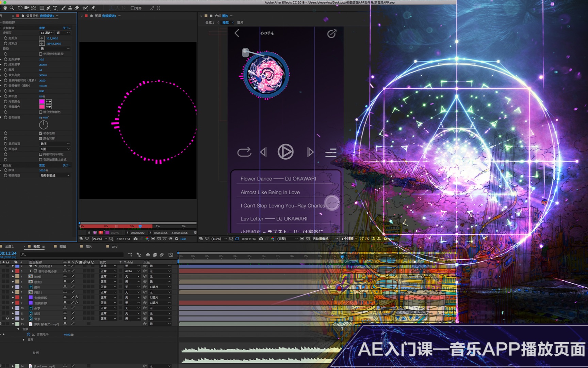Open the 转换类型 dropdown showing 矩形到极线
Screen dimensions: 588x368
tap(54, 175)
